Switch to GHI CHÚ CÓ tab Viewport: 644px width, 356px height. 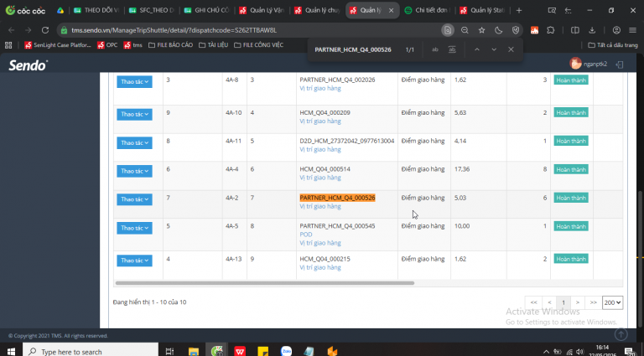coord(206,11)
